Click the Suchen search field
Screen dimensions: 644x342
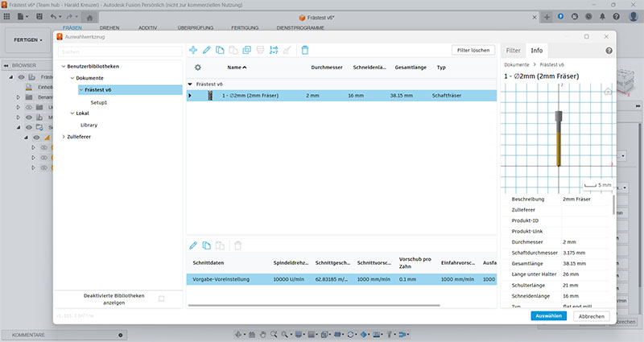(x=120, y=52)
